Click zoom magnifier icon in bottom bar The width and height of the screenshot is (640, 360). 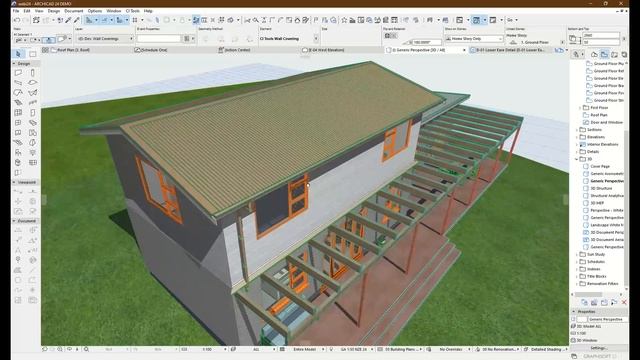[87, 349]
